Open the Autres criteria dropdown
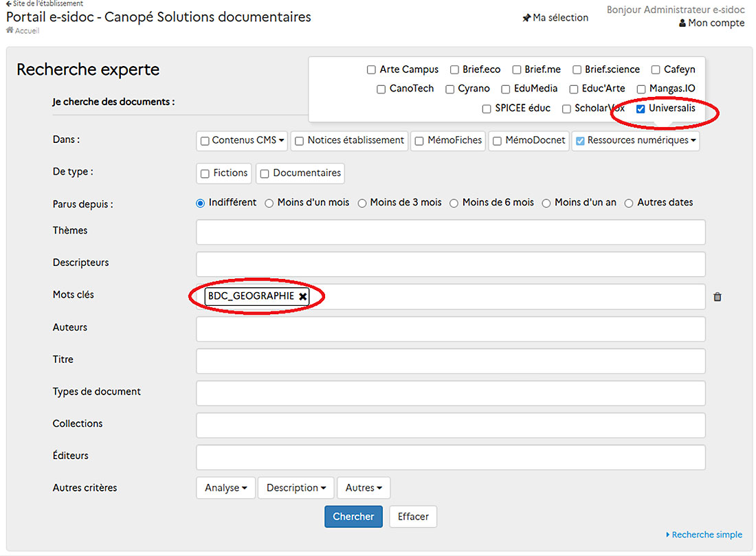Screen dimensions: 756x556 coord(364,487)
